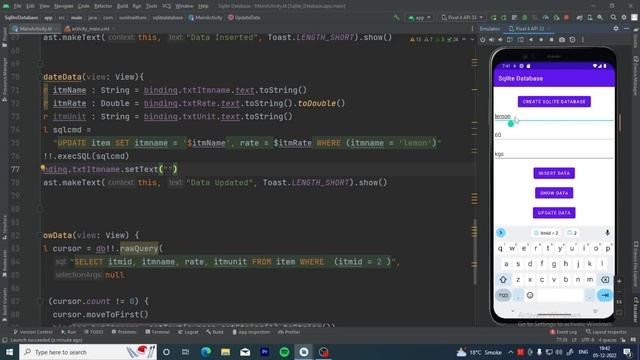Click the yellow lightbulb intention icon on line 77
This screenshot has height=360, width=640.
click(x=42, y=168)
